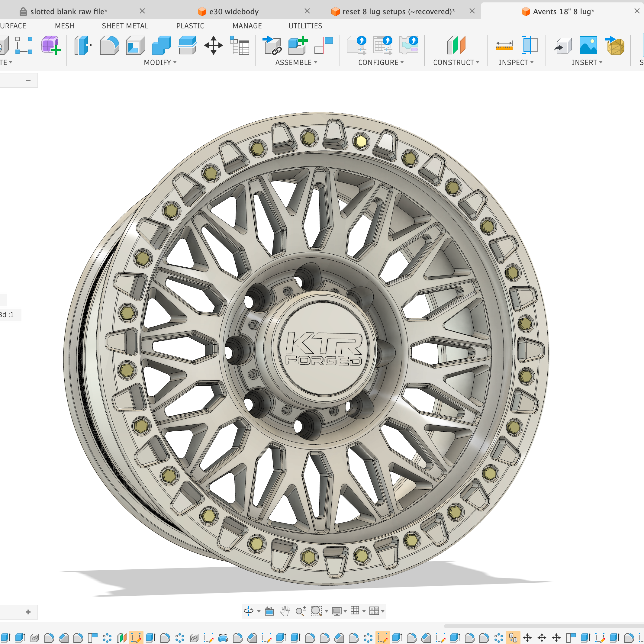Image resolution: width=644 pixels, height=644 pixels.
Task: Expand the INSPECT dropdown
Action: tap(516, 62)
